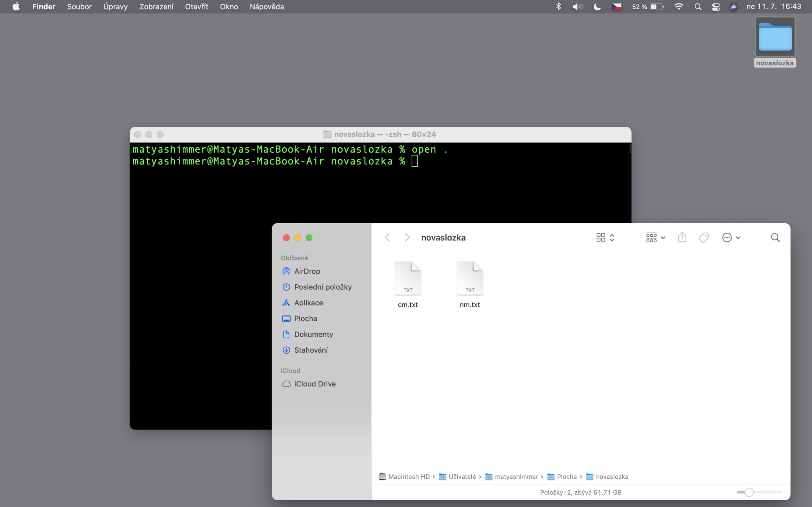Select the cm.txt file
812x507 pixels.
coord(408,279)
